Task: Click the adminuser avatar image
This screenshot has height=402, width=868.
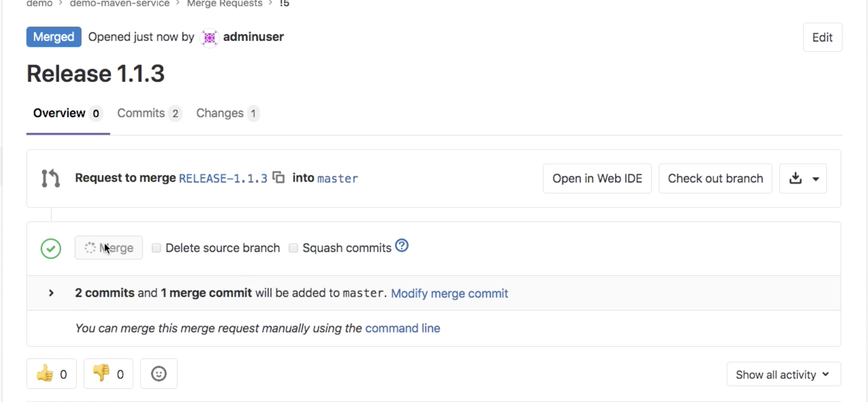Action: pyautogui.click(x=209, y=37)
